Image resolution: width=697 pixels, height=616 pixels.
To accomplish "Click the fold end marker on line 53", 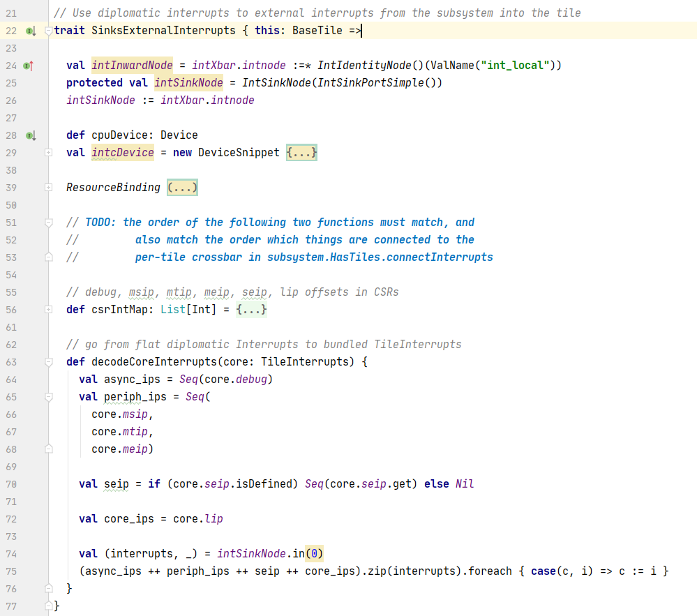I will click(49, 257).
